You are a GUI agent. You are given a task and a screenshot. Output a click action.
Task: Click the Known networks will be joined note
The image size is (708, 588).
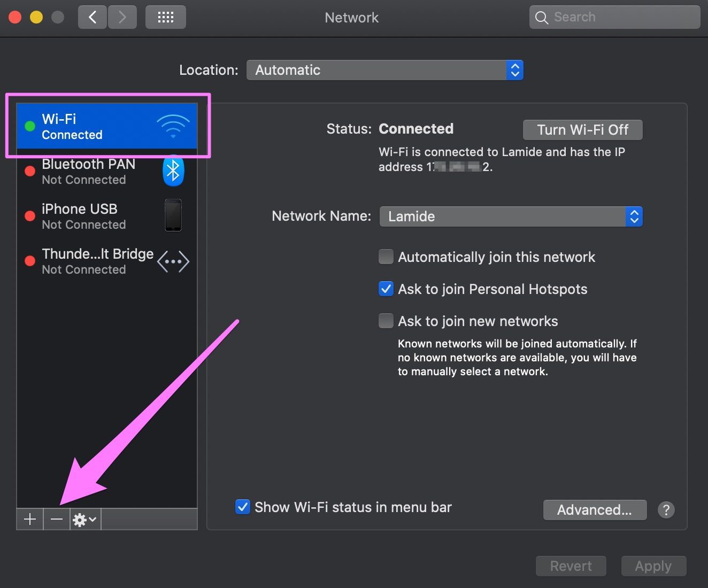[517, 358]
